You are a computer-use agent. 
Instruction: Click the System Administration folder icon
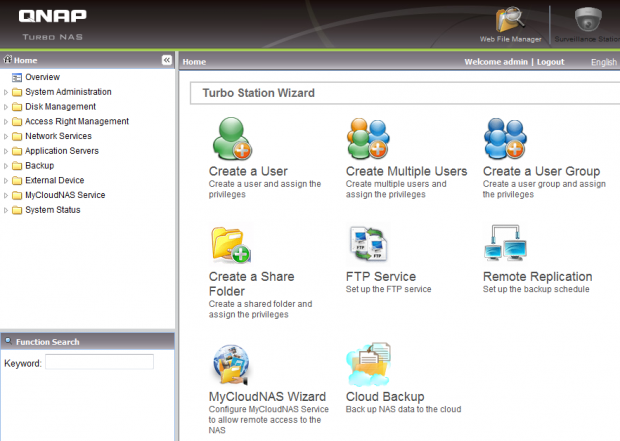click(x=17, y=92)
